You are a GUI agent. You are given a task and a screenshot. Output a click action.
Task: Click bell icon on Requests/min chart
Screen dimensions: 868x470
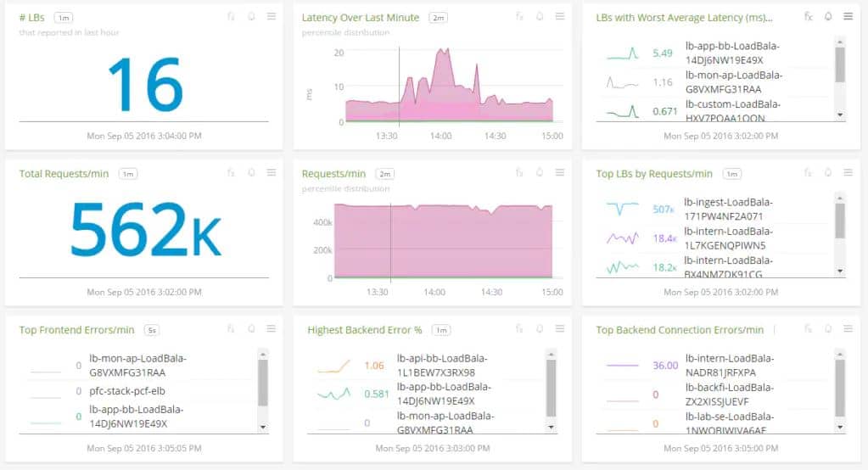[x=540, y=173]
